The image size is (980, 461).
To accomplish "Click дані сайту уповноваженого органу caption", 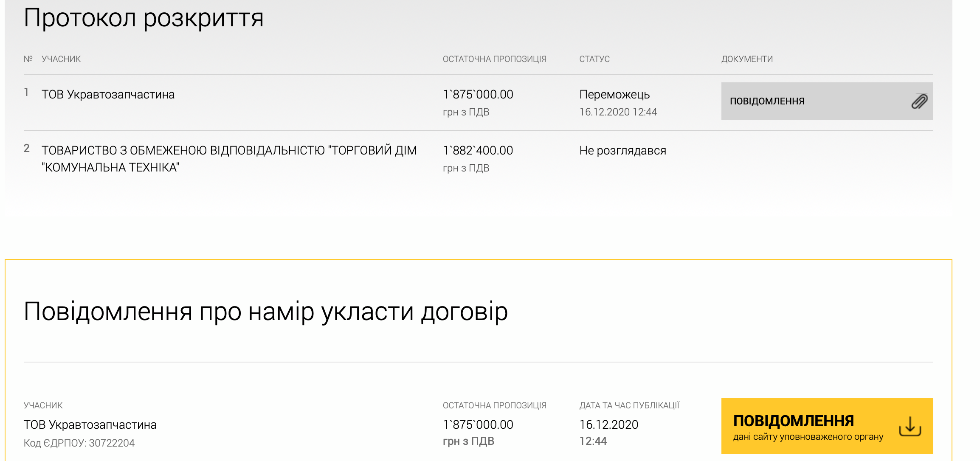I will [x=808, y=437].
